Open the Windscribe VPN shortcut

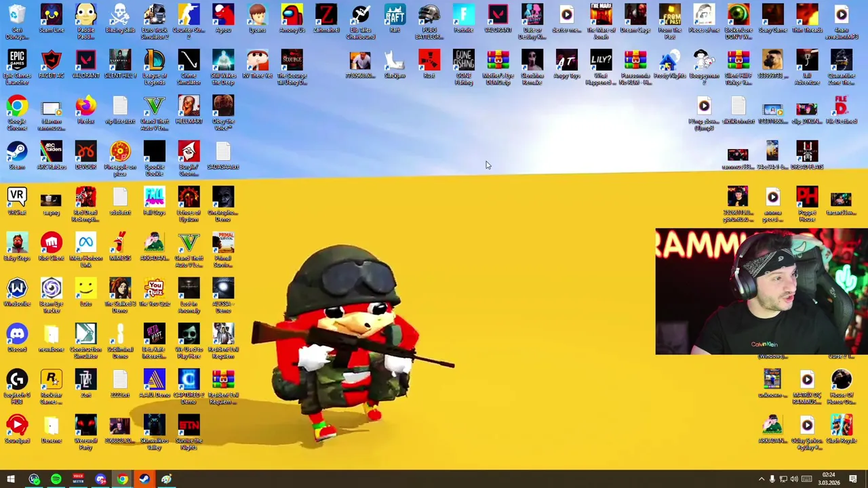(x=17, y=291)
